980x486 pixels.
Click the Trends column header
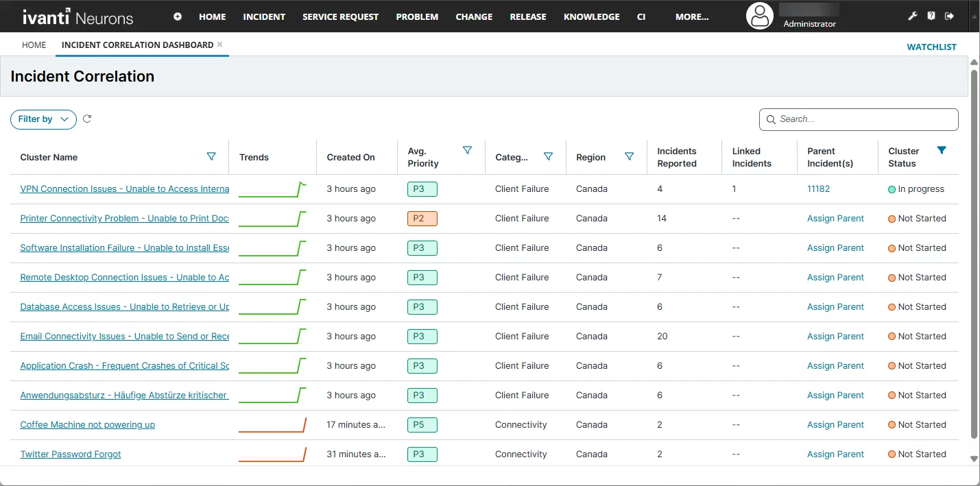click(254, 157)
